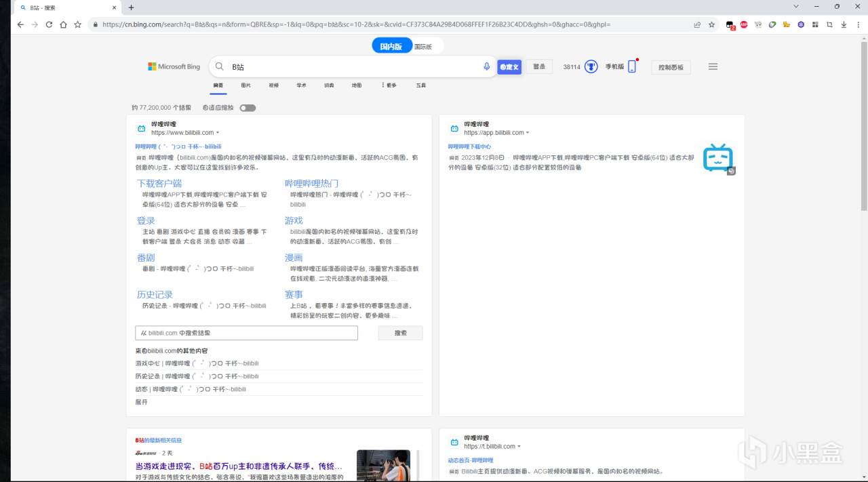Open the 登录 sitelink under bilibili result
Viewport: 868px width, 482px height.
tap(146, 220)
